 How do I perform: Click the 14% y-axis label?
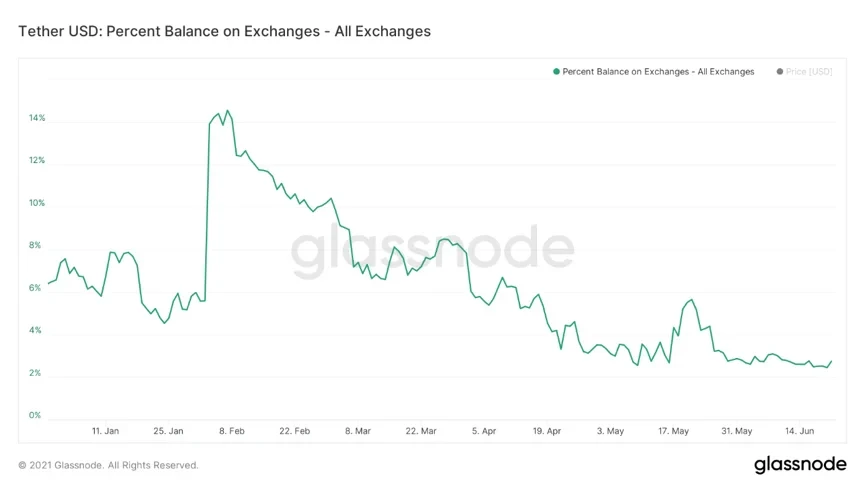[x=36, y=118]
